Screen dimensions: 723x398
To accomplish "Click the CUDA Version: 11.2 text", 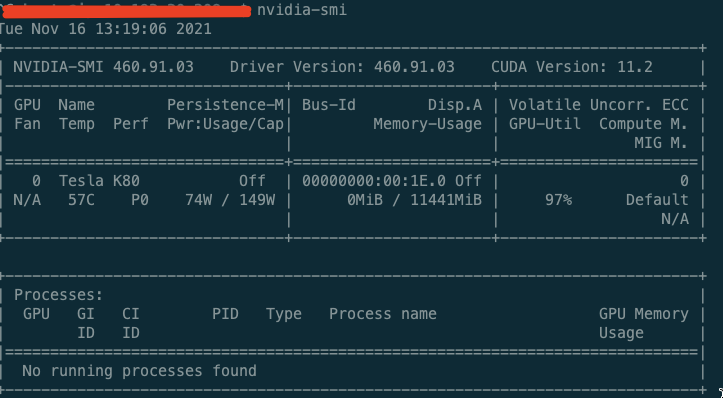I will coord(572,67).
